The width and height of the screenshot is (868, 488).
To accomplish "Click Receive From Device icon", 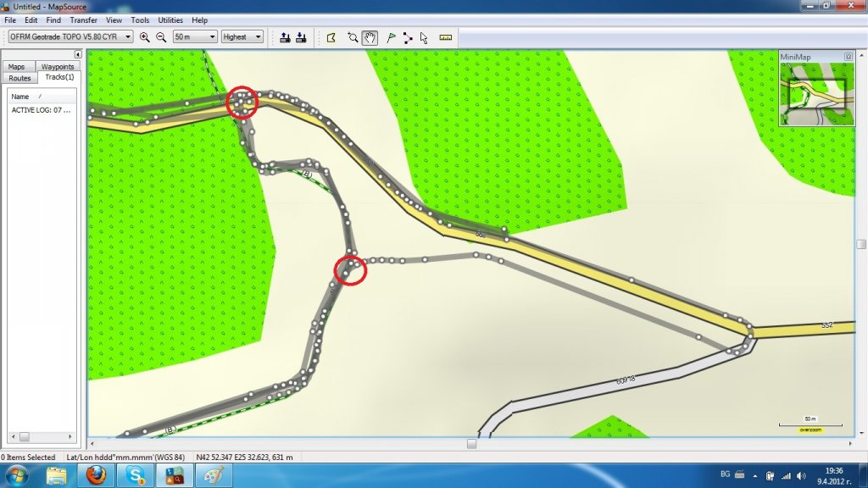I will click(x=301, y=37).
